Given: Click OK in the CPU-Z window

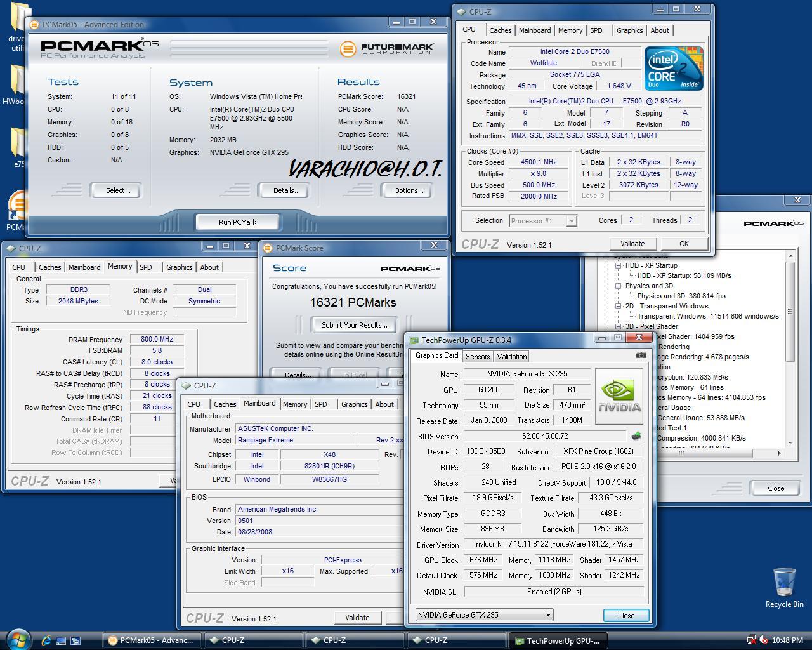Looking at the screenshot, I should pyautogui.click(x=684, y=244).
